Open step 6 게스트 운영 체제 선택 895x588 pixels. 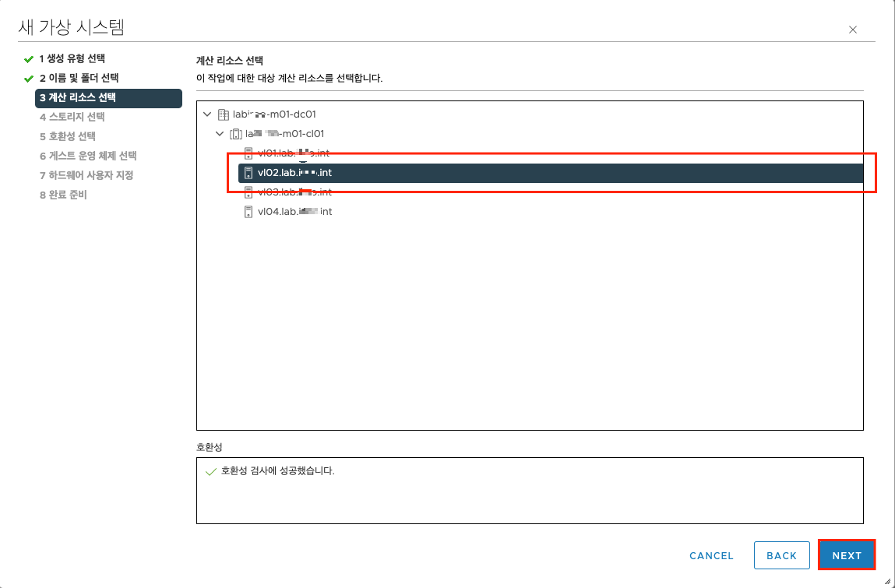(x=88, y=156)
